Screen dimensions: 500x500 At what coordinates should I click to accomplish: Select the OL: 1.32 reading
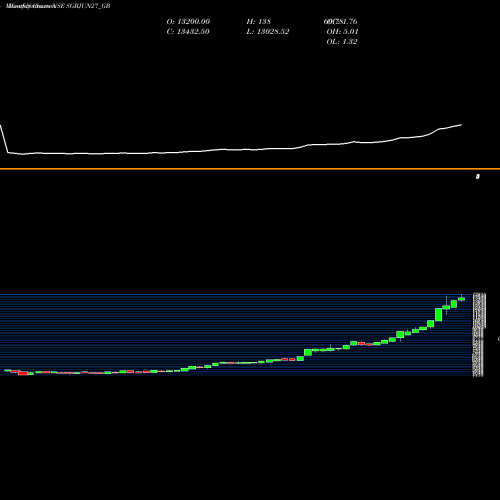coord(342,42)
